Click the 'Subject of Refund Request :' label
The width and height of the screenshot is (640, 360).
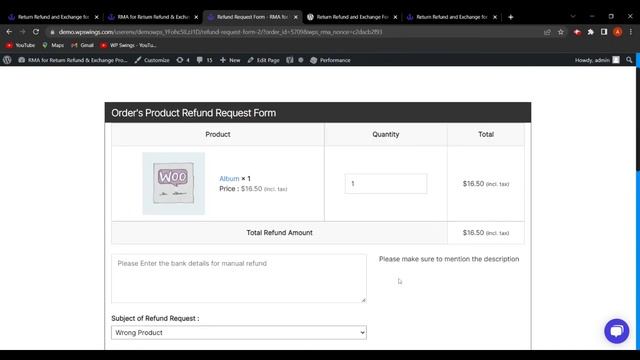pyautogui.click(x=155, y=318)
